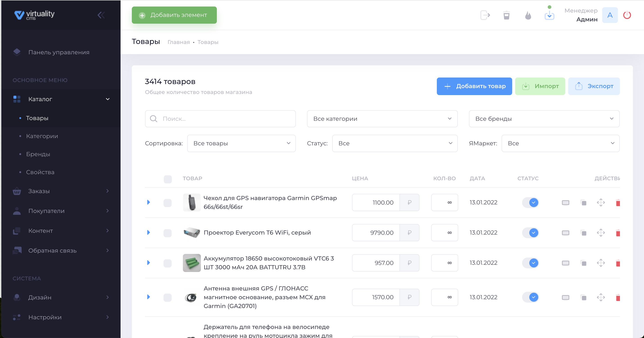Open the download/updates icon with green dot
The image size is (644, 338).
click(x=549, y=15)
